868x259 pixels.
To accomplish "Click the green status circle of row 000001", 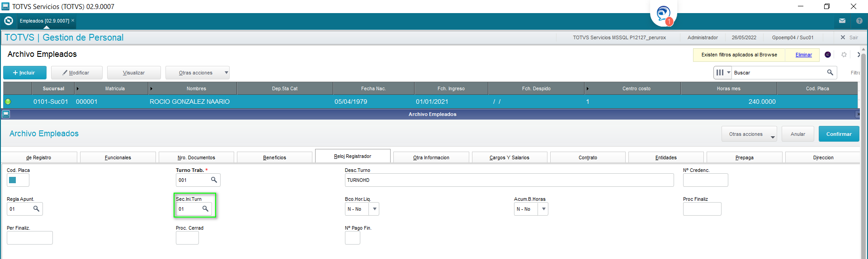I will (8, 102).
